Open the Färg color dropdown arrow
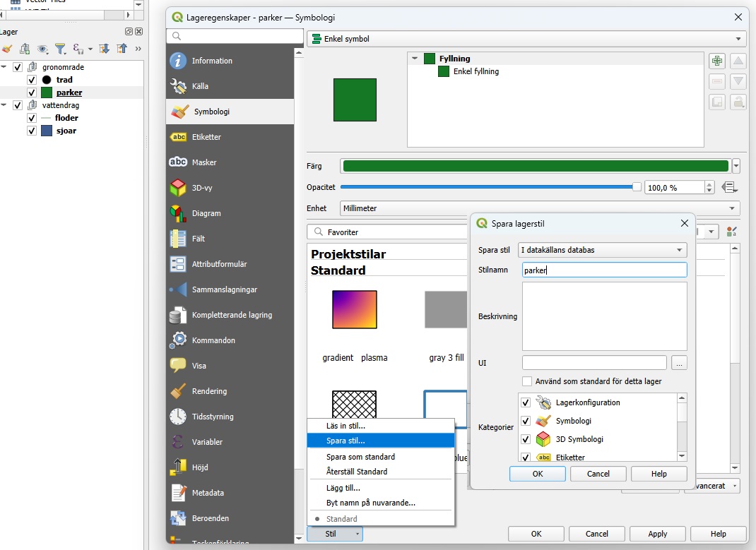Screen dimensions: 756x550 pyautogui.click(x=736, y=166)
